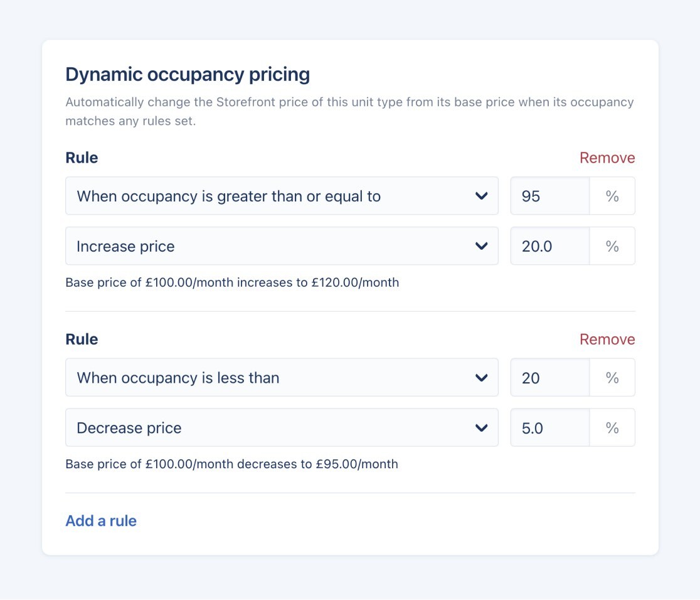This screenshot has width=700, height=600.
Task: Click the chevron beside When occupancy is less than
Action: (x=482, y=377)
